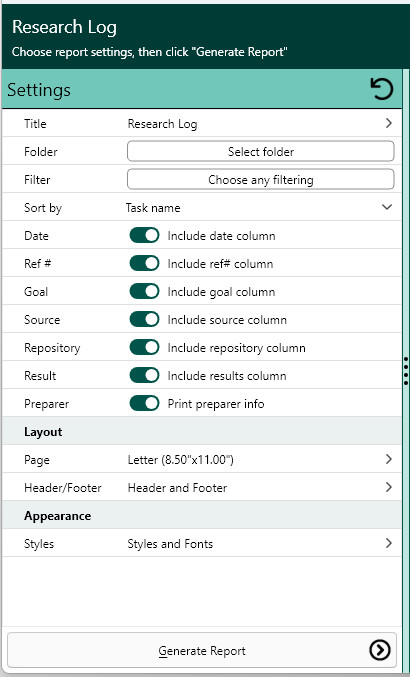Toggle the Include date column switch
The image size is (410, 677).
[x=145, y=236]
